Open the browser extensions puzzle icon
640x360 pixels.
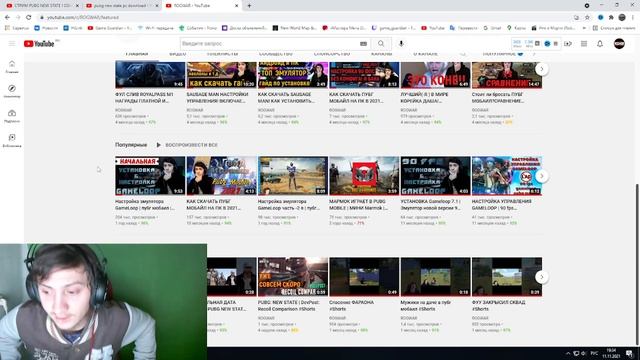point(611,18)
